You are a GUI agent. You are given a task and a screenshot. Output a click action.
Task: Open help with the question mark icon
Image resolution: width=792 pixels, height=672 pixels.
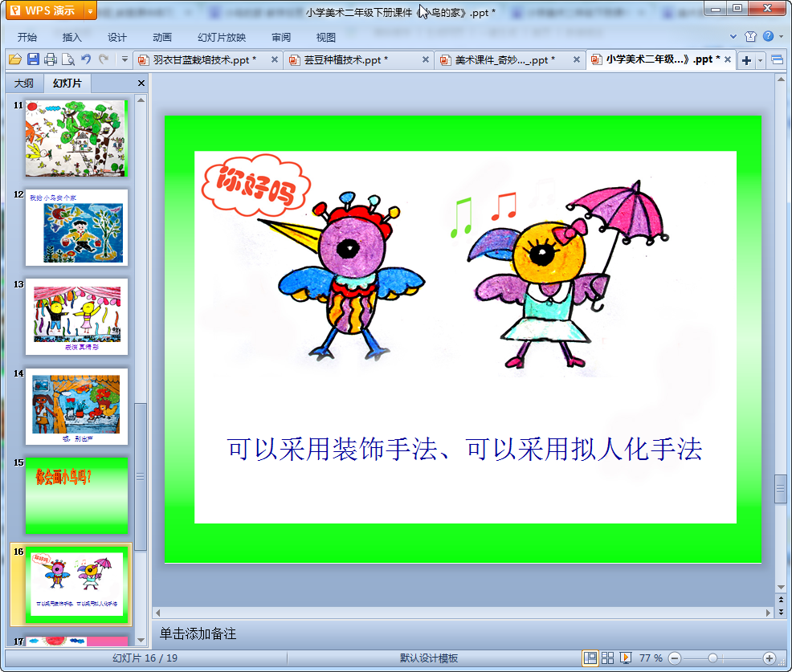[768, 36]
